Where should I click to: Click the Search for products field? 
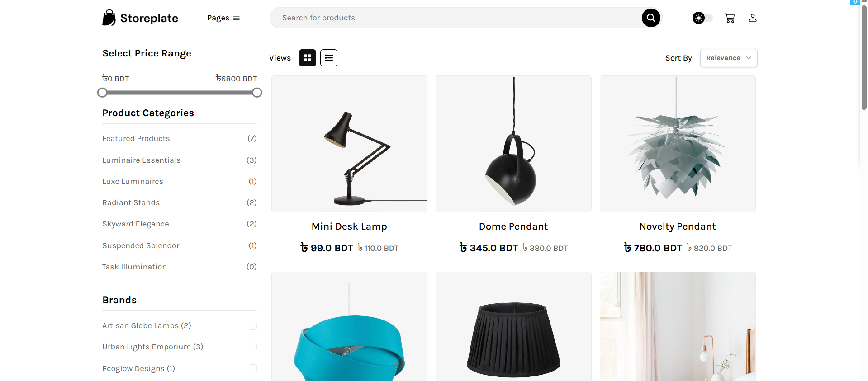452,18
